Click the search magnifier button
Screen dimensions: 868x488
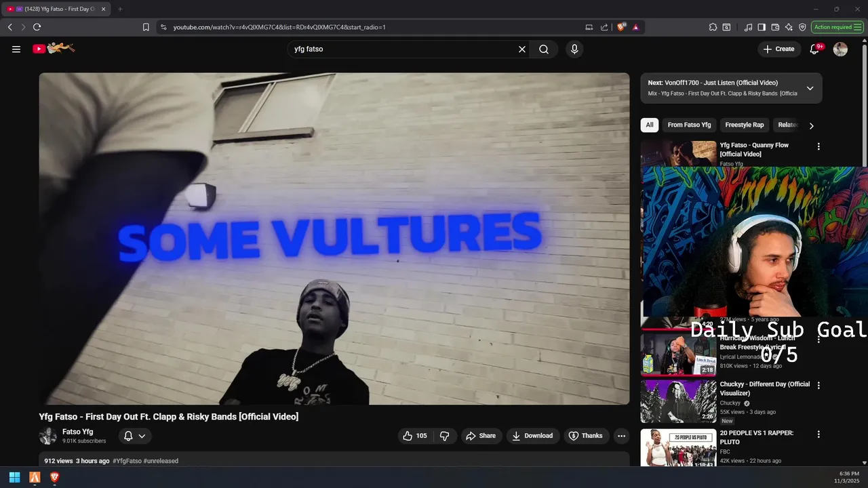(544, 49)
